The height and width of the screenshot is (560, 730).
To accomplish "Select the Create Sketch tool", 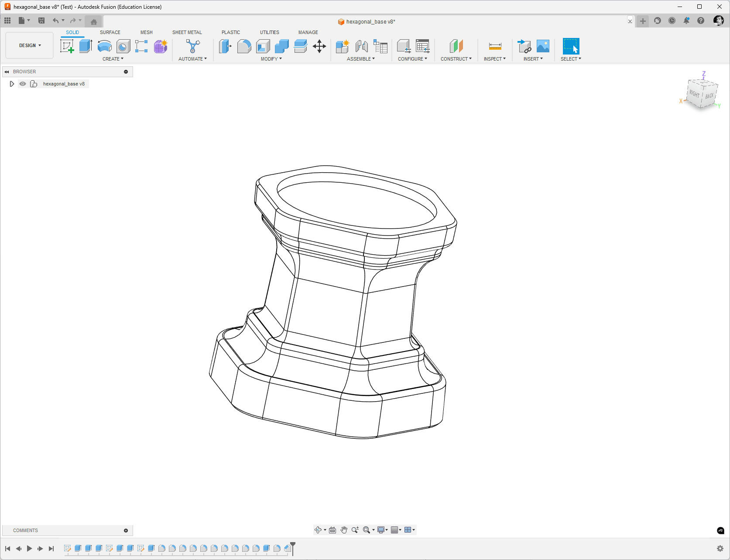I will [67, 46].
